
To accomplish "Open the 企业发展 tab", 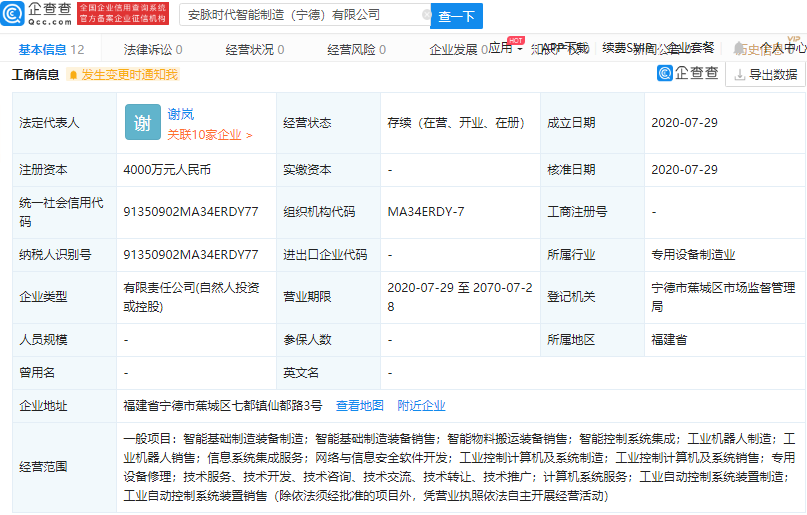I will pos(458,49).
